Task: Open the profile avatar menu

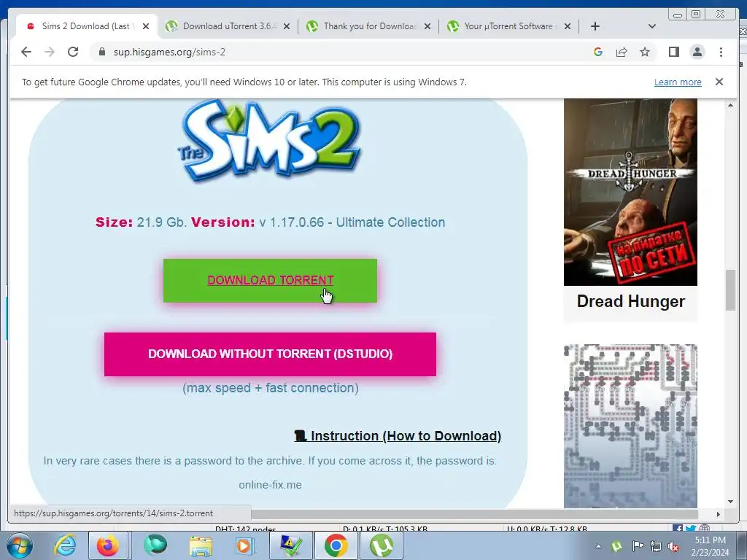Action: tap(697, 52)
